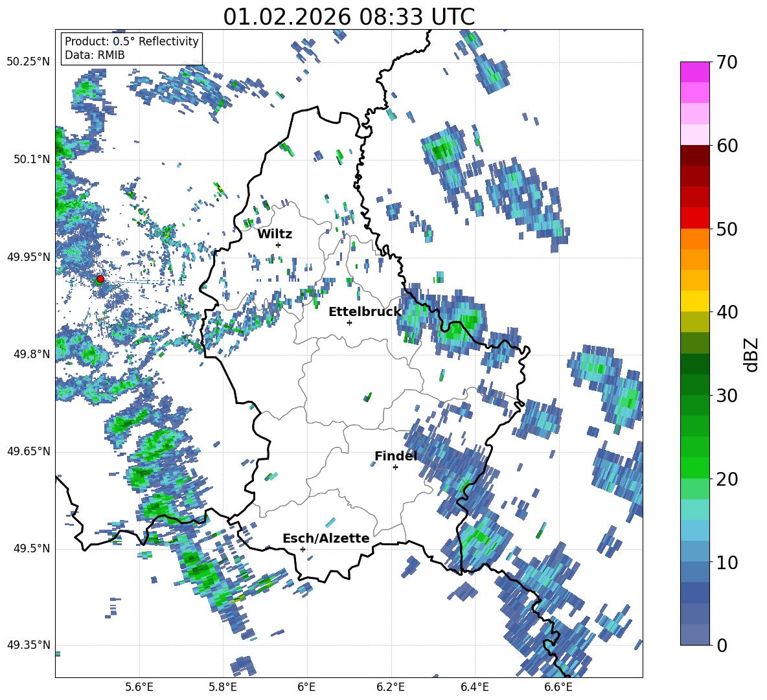Click the Esch/Alzette city label

pos(326,538)
